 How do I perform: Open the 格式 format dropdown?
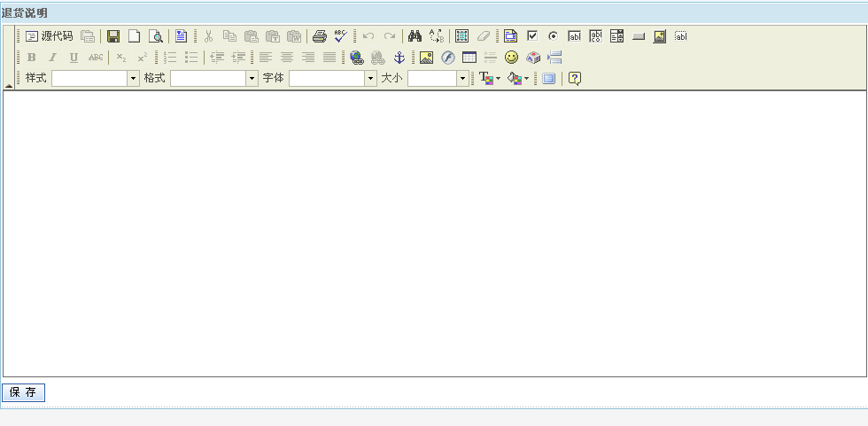click(214, 79)
